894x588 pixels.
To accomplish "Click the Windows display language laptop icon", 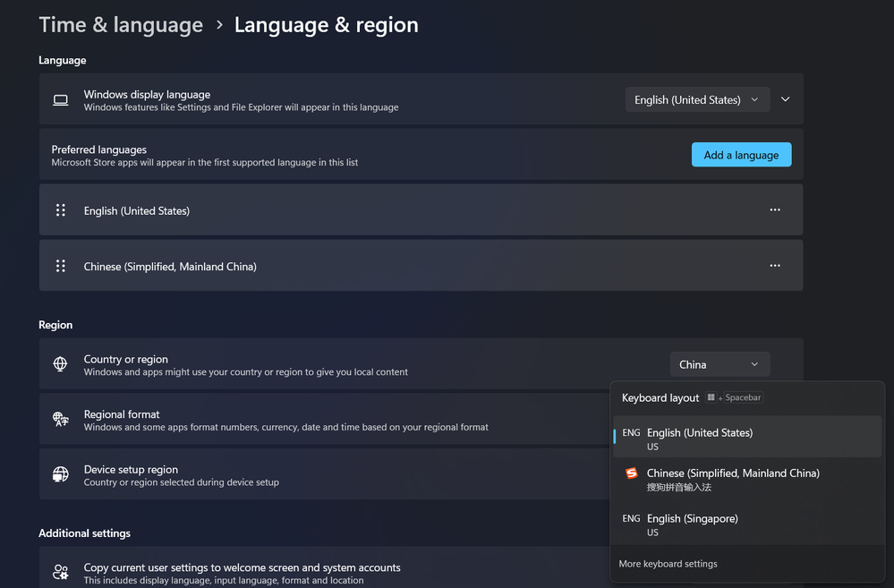I will 61,100.
